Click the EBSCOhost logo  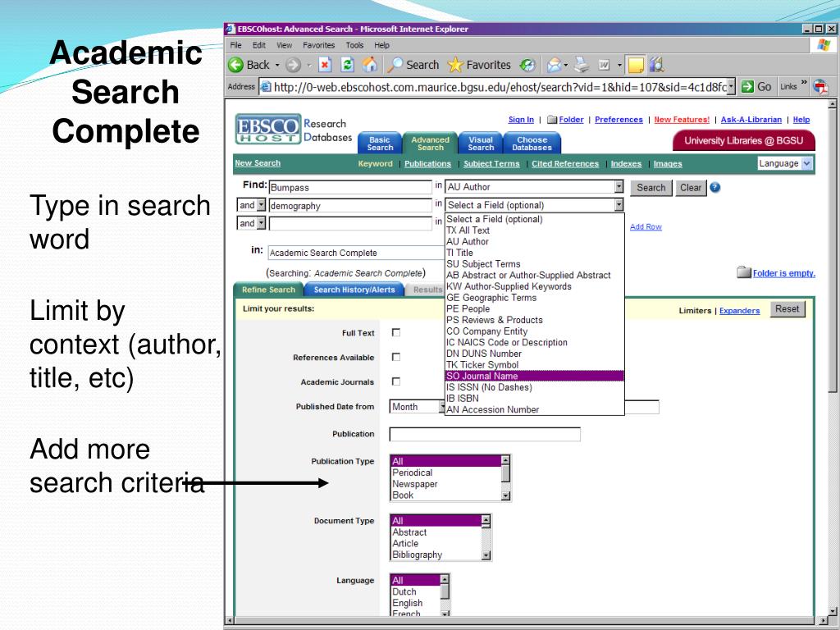click(x=268, y=129)
